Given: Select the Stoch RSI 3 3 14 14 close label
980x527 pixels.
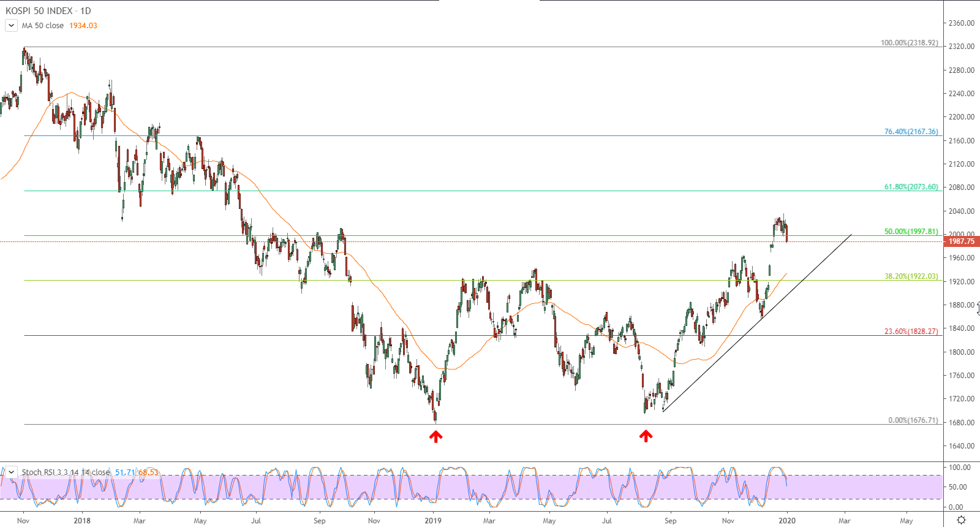Looking at the screenshot, I should [x=66, y=472].
